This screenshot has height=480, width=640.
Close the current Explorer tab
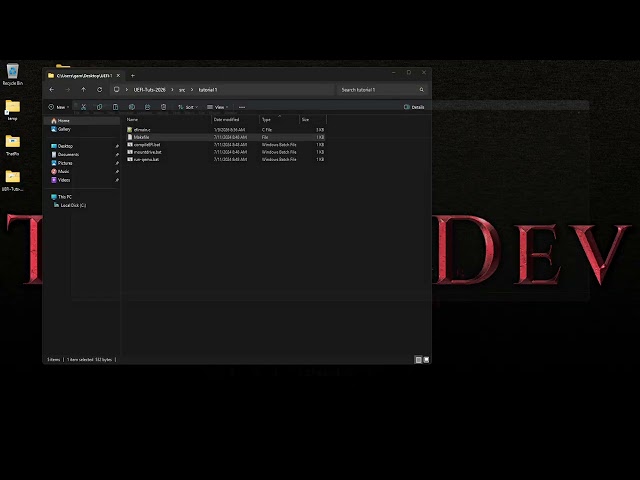(118, 76)
